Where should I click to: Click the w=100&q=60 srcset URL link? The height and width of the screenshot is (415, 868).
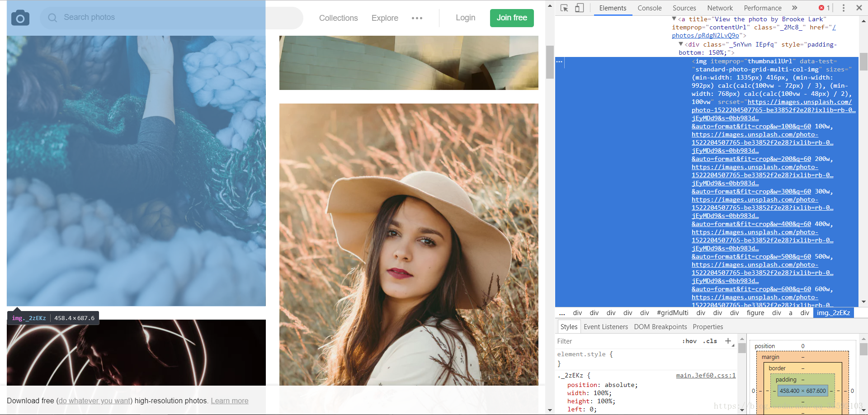tap(751, 127)
